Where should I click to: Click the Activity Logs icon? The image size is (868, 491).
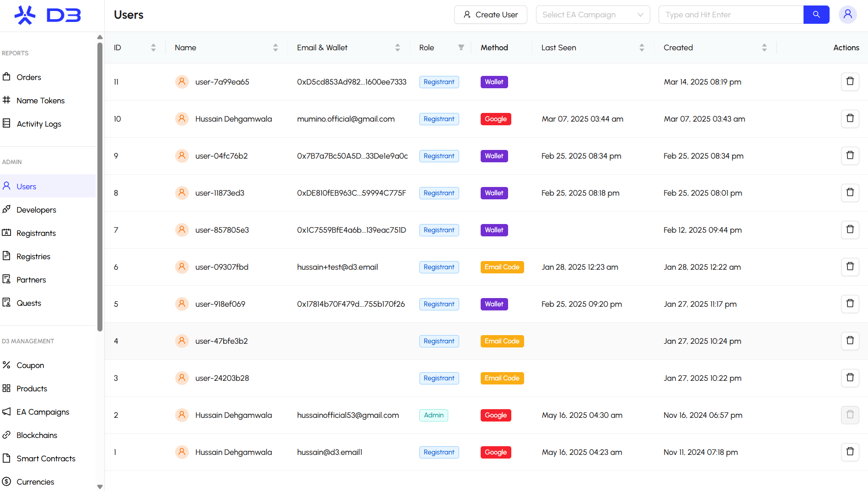(6, 123)
